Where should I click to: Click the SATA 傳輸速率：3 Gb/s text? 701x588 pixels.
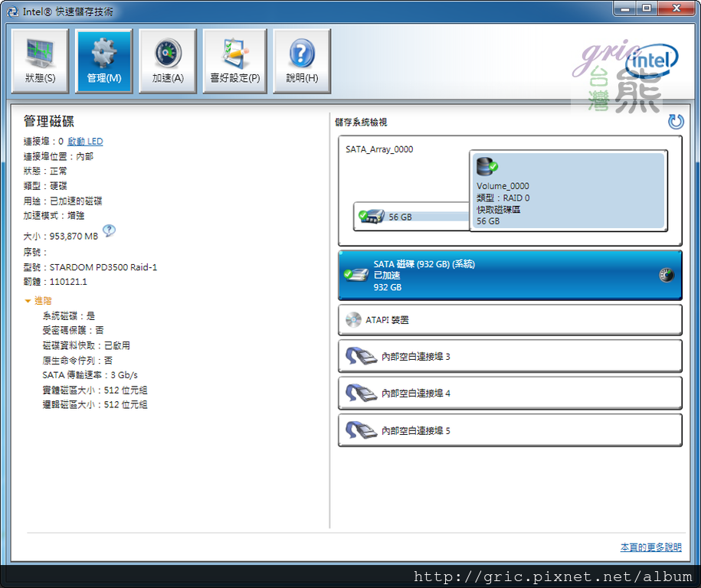pos(90,375)
